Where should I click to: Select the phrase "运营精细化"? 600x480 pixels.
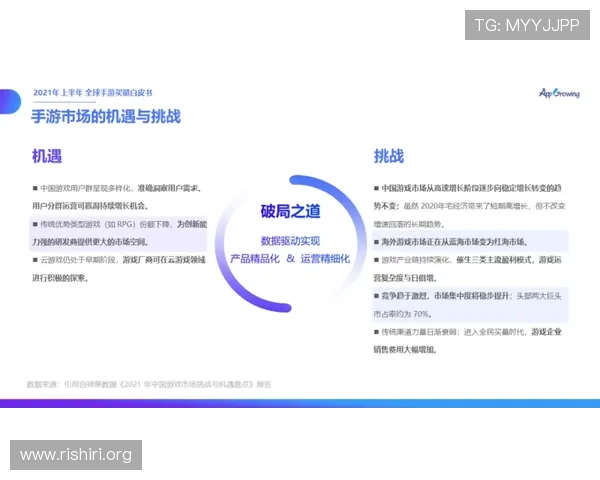pos(325,259)
